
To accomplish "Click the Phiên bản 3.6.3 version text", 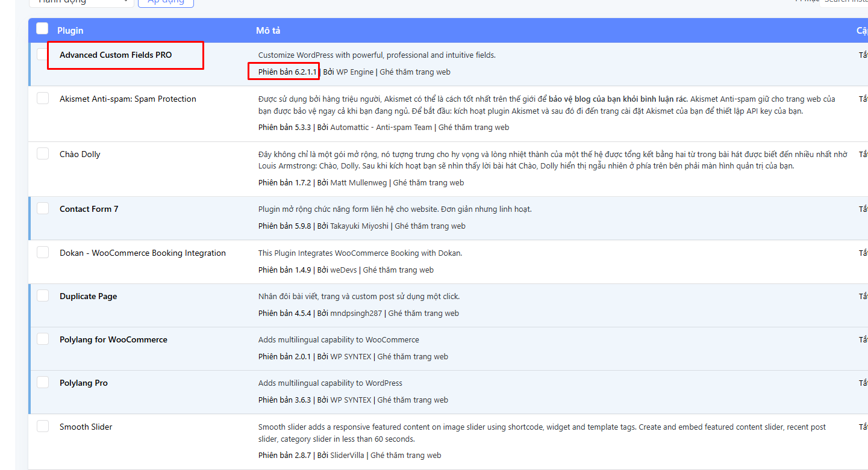I will click(284, 400).
